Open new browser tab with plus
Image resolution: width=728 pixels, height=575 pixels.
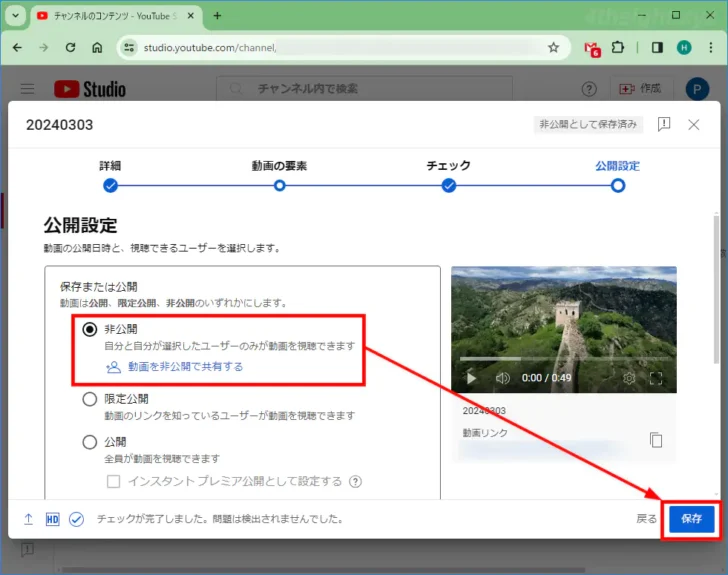(217, 16)
